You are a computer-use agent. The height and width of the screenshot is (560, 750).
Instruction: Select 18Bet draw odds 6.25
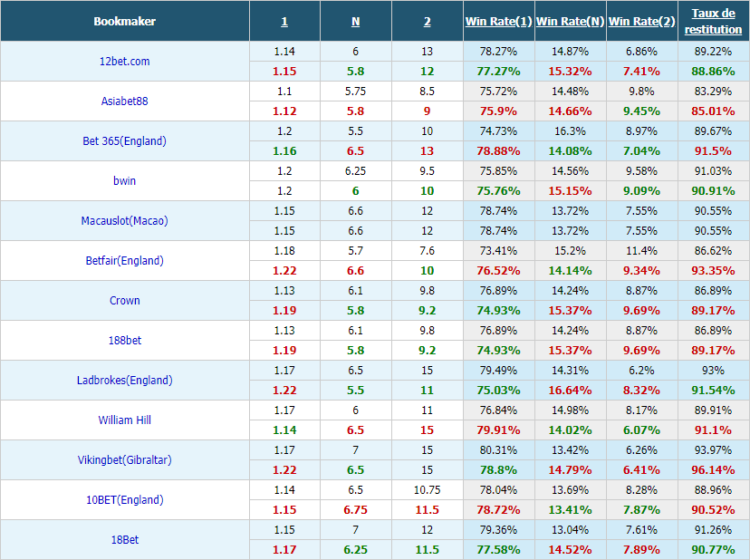(x=355, y=550)
